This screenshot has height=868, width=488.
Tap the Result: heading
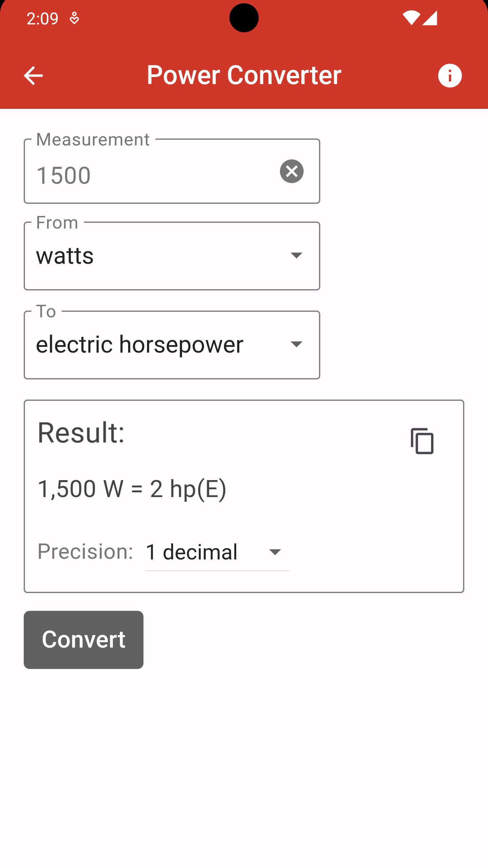click(x=81, y=433)
